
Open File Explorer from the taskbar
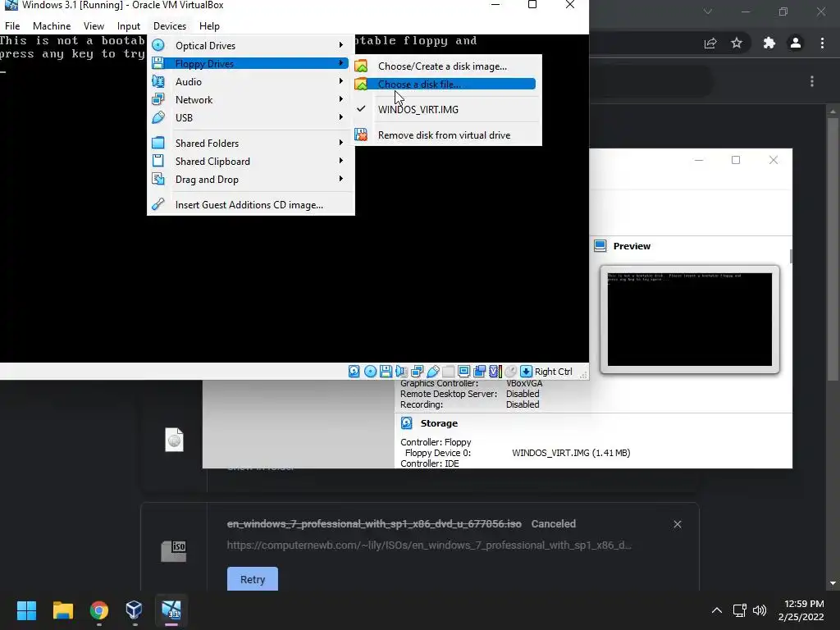click(62, 610)
